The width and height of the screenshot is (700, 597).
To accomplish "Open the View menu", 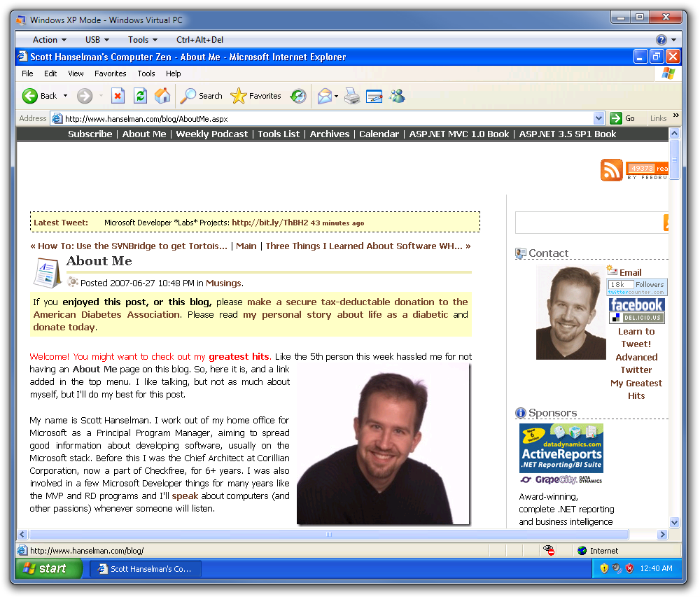I will click(76, 73).
